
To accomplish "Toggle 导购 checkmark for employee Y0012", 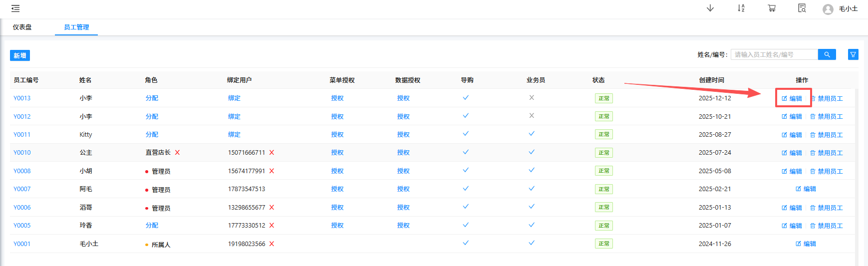I will [x=466, y=116].
